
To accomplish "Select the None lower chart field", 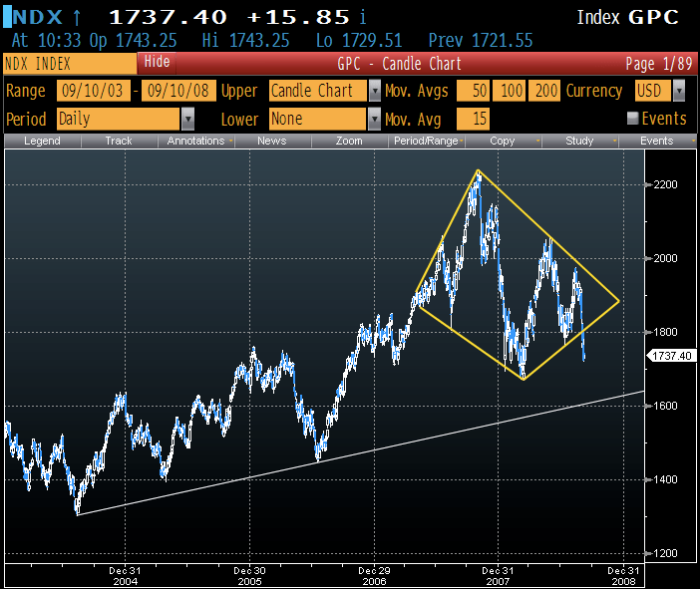I will pyautogui.click(x=318, y=120).
